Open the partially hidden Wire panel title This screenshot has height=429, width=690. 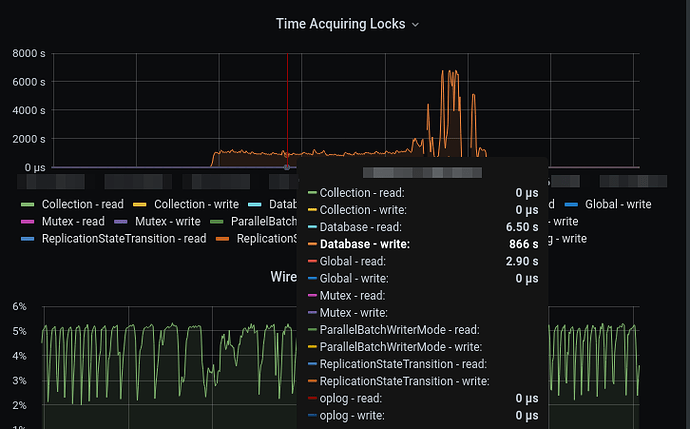pyautogui.click(x=283, y=276)
